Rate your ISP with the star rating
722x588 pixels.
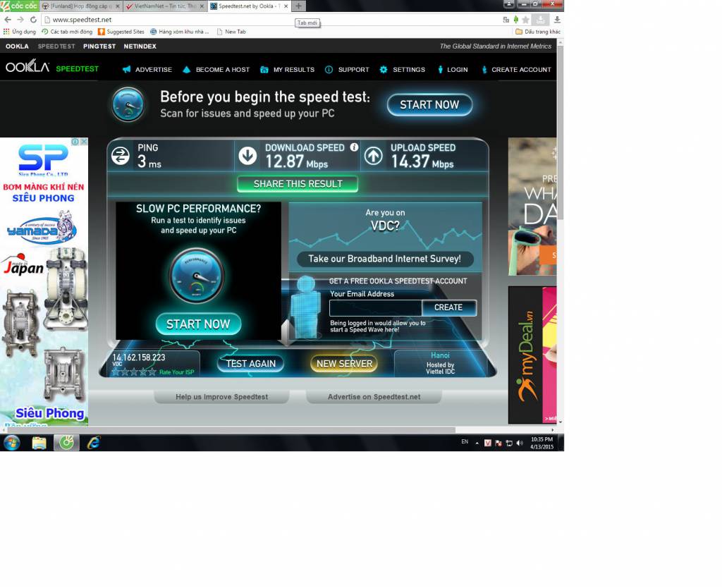(x=134, y=372)
